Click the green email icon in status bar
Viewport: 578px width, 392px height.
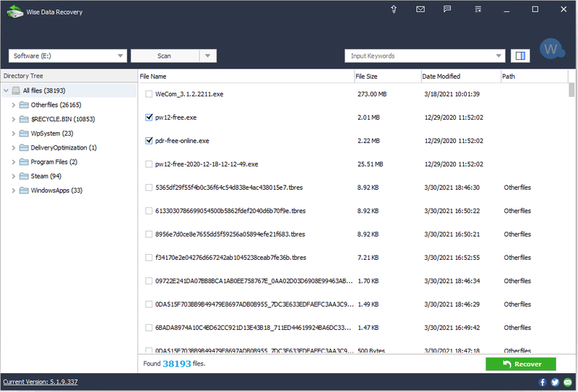coord(568,383)
